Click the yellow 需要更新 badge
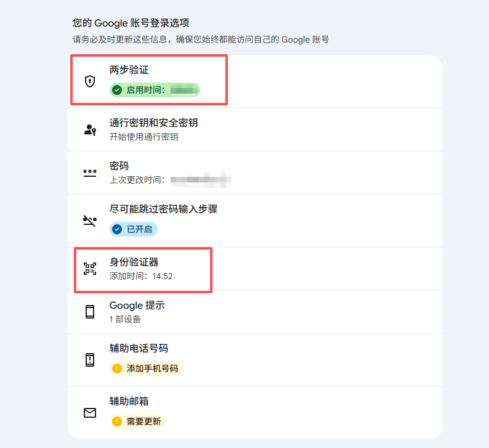The width and height of the screenshot is (489, 448). pyautogui.click(x=137, y=422)
